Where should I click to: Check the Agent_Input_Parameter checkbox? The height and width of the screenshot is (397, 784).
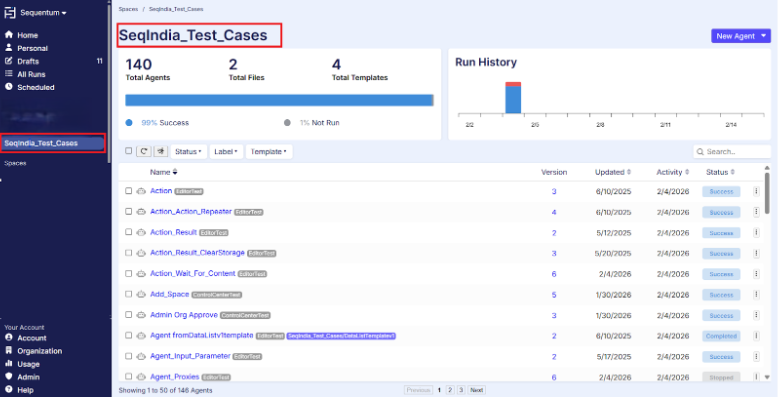[x=128, y=356]
